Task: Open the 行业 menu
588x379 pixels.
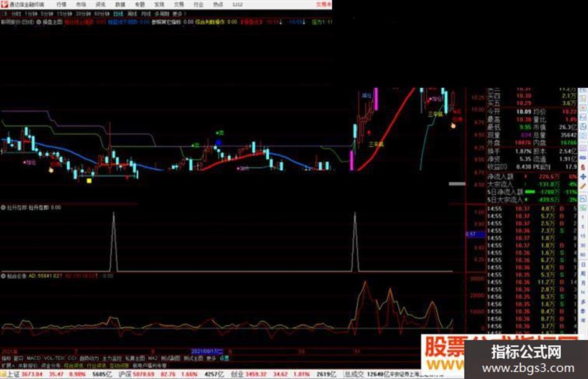Action: [x=198, y=4]
